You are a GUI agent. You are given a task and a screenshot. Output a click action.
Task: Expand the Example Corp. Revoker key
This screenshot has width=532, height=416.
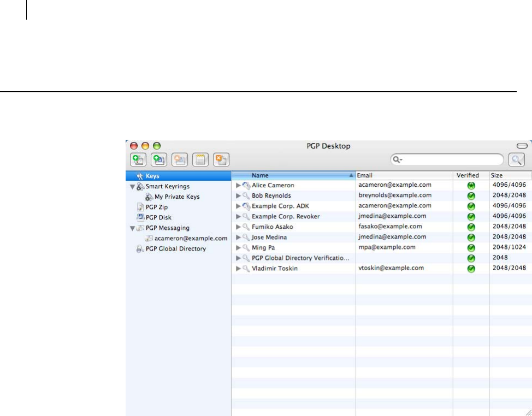coord(238,217)
